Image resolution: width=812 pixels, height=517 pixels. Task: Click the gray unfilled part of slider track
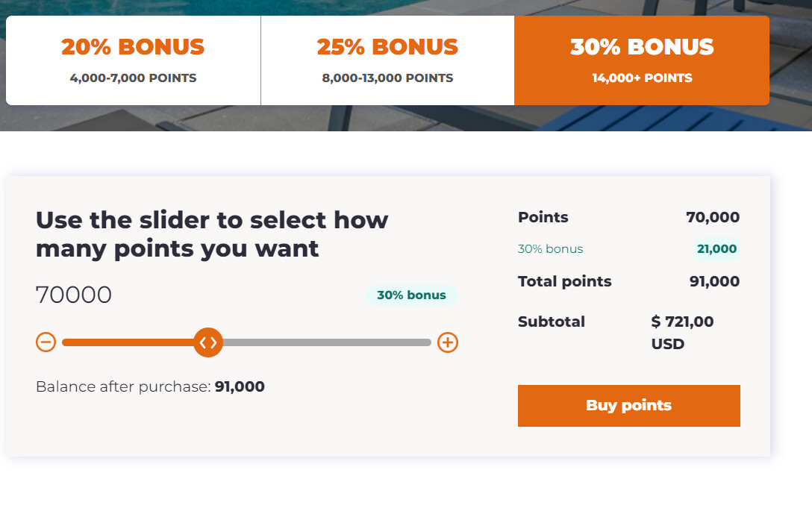[x=327, y=342]
